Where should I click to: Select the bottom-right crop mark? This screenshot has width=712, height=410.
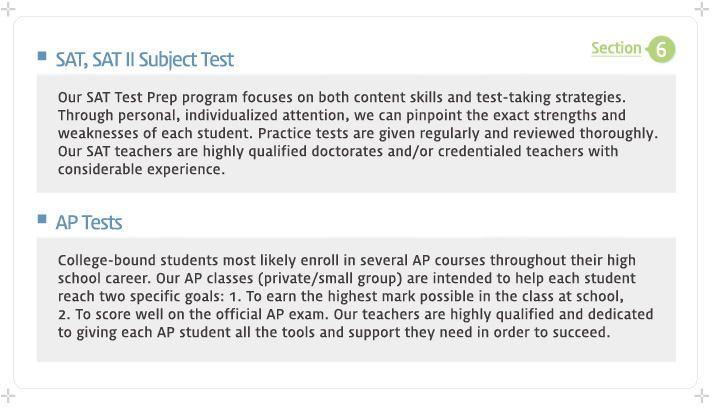coord(702,396)
